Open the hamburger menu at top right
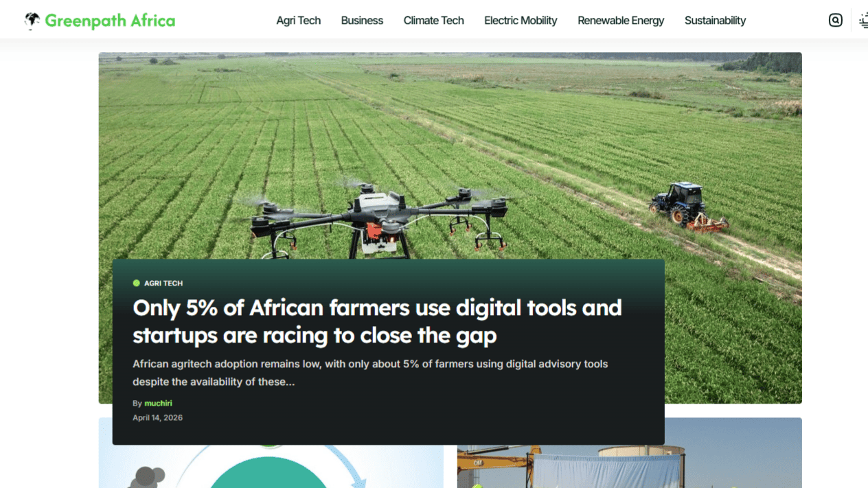The image size is (868, 488). click(x=863, y=20)
